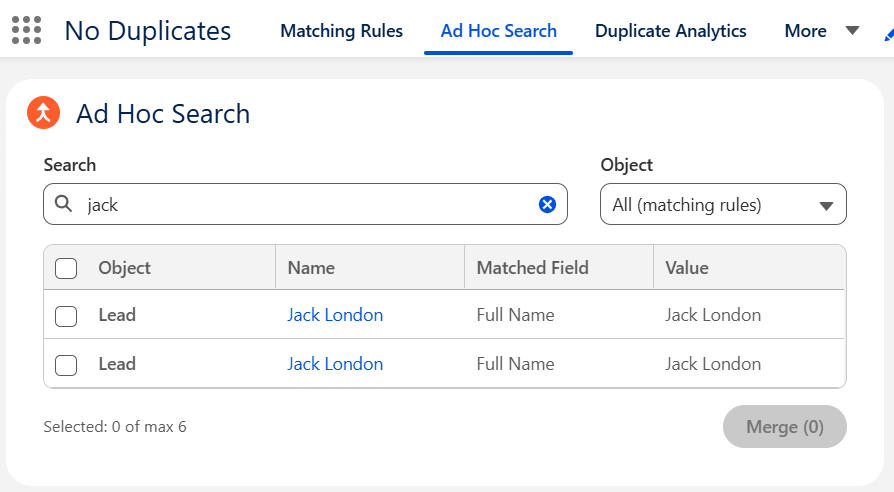Click the magnifier icon in search box
The height and width of the screenshot is (492, 894).
click(x=63, y=204)
